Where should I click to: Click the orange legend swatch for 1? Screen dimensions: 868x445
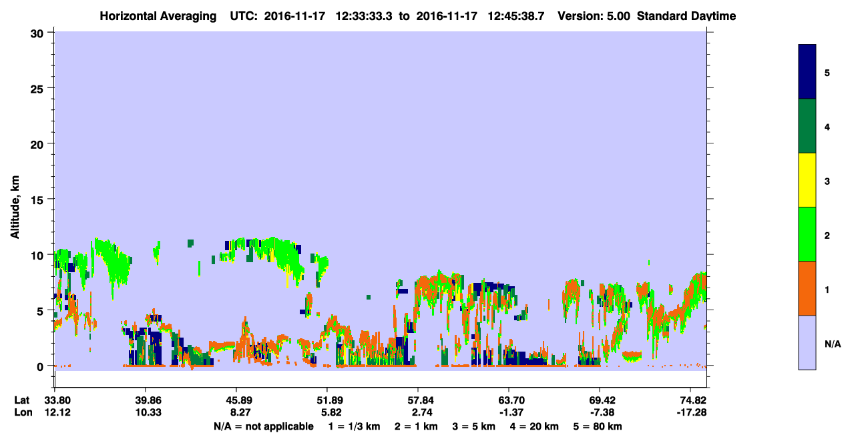(x=807, y=288)
